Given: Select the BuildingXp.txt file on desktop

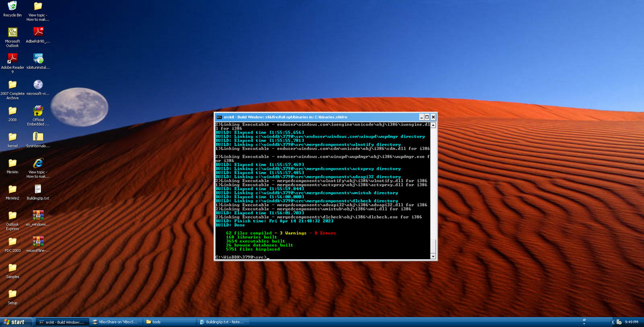Looking at the screenshot, I should click(38, 189).
